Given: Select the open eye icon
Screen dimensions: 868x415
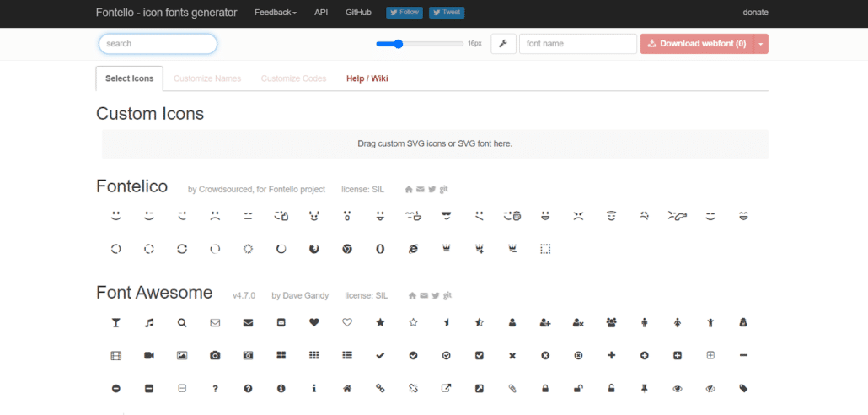Looking at the screenshot, I should coord(677,389).
